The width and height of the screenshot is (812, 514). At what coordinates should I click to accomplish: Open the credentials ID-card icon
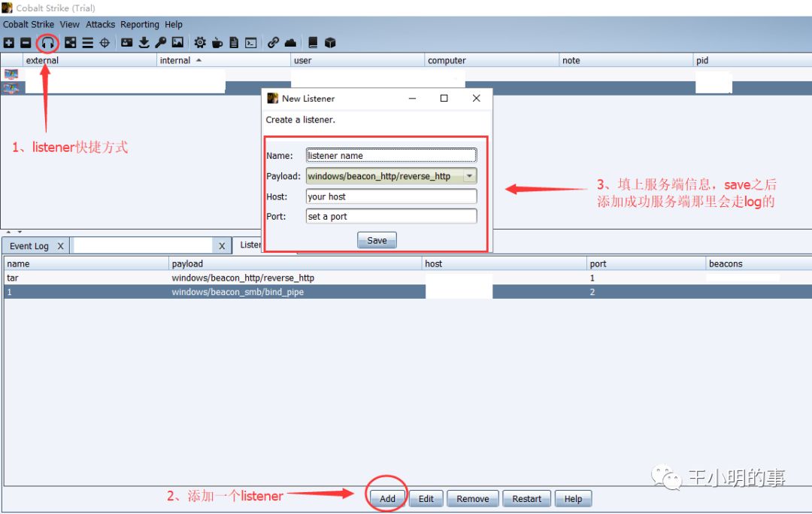click(127, 43)
